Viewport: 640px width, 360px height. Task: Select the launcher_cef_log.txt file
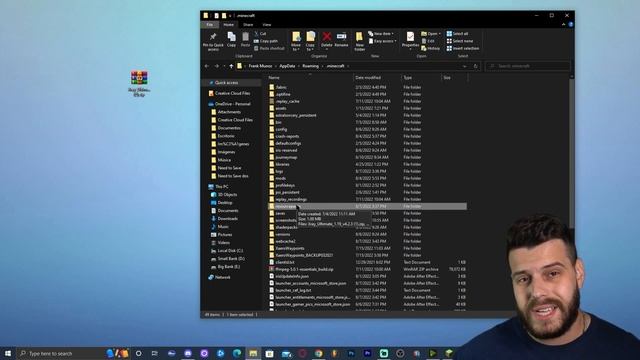[x=367, y=290]
